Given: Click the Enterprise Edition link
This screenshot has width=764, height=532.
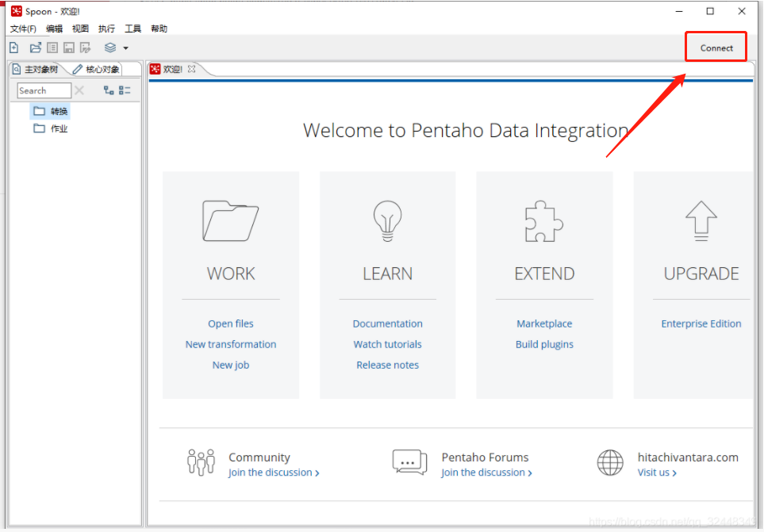Looking at the screenshot, I should 701,323.
